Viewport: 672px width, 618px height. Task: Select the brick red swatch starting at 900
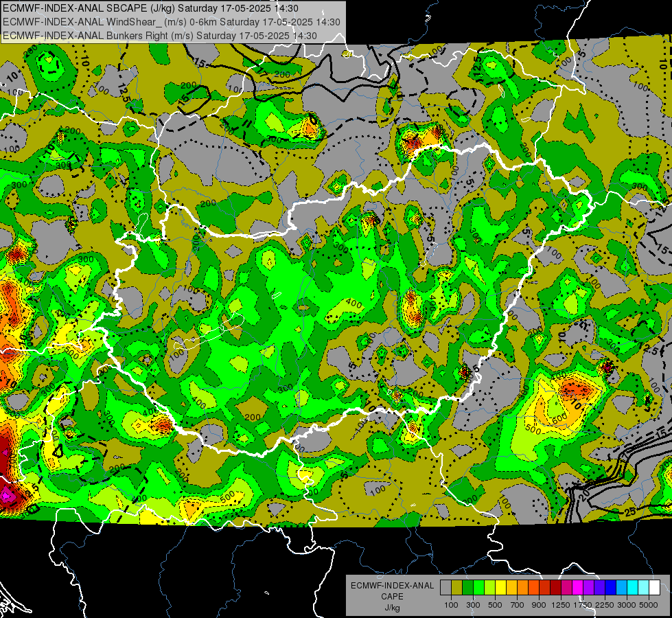click(545, 587)
